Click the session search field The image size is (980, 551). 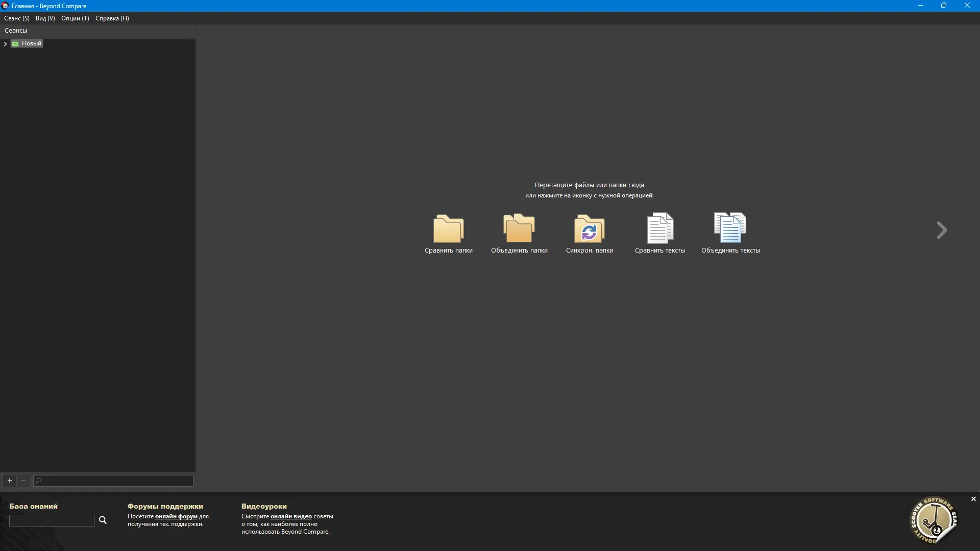click(112, 481)
